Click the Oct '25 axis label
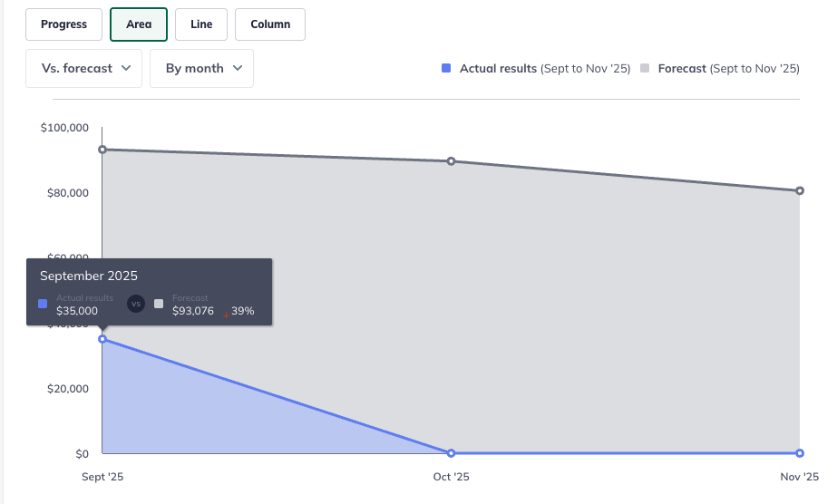The image size is (837, 504). point(451,477)
